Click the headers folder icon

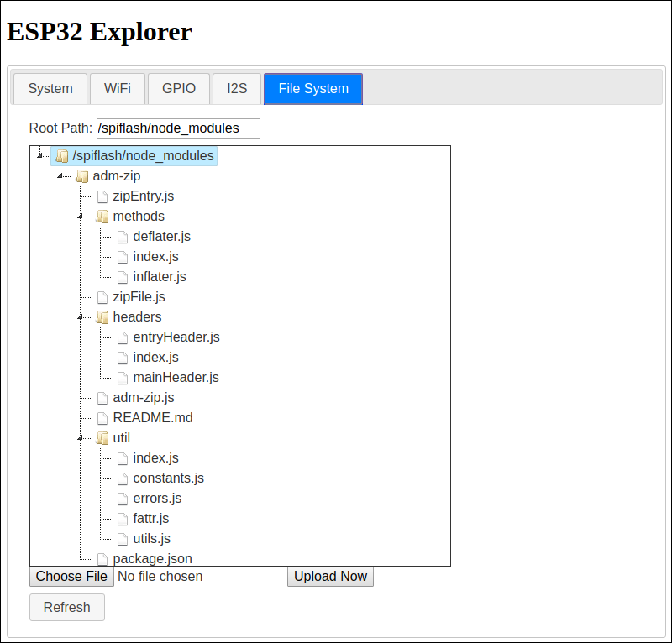coord(102,317)
